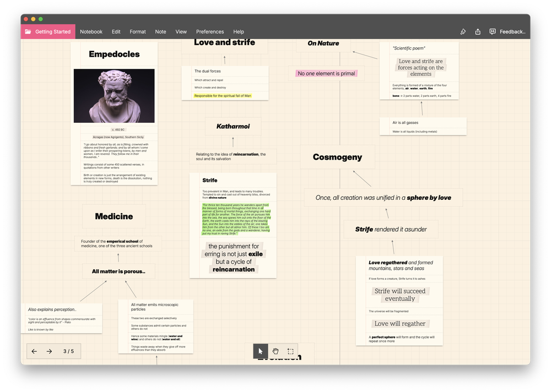Viewport: 551px width, 392px height.
Task: Click the All matter is porous.. note
Action: tap(118, 271)
